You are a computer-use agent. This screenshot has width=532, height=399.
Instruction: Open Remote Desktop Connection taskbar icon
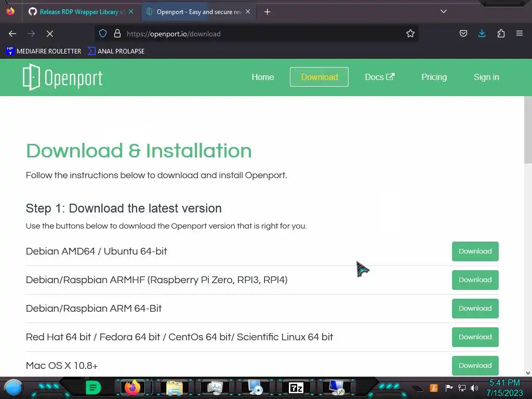(337, 388)
